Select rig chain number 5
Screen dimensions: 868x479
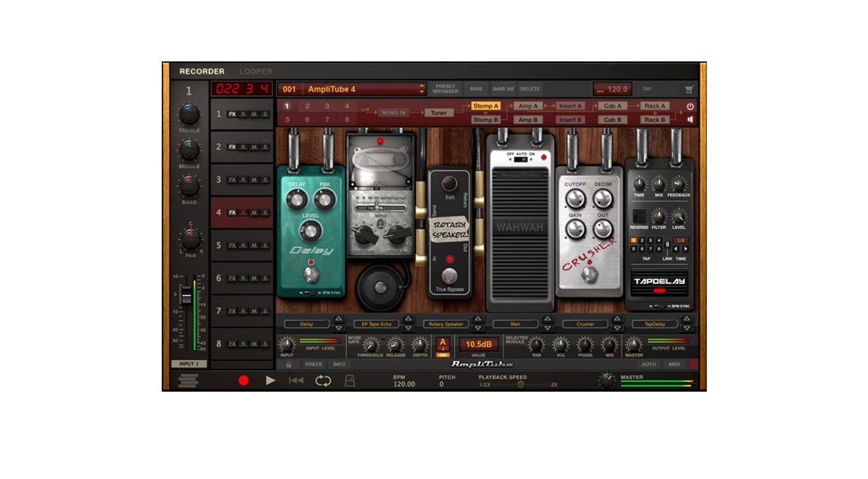tap(287, 119)
